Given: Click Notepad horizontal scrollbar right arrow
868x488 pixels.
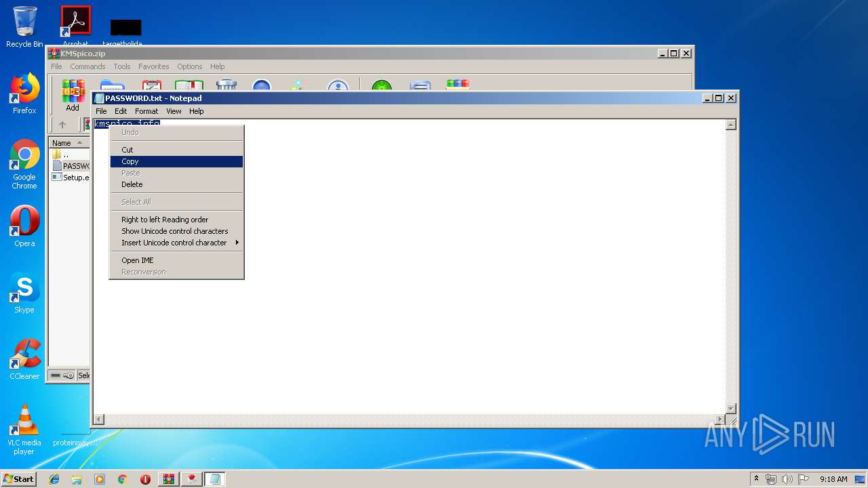Looking at the screenshot, I should (720, 420).
